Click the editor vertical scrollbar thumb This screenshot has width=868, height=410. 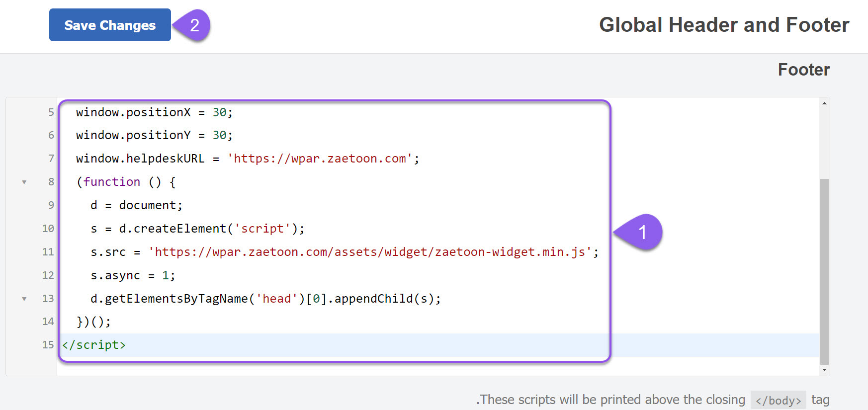coord(824,271)
